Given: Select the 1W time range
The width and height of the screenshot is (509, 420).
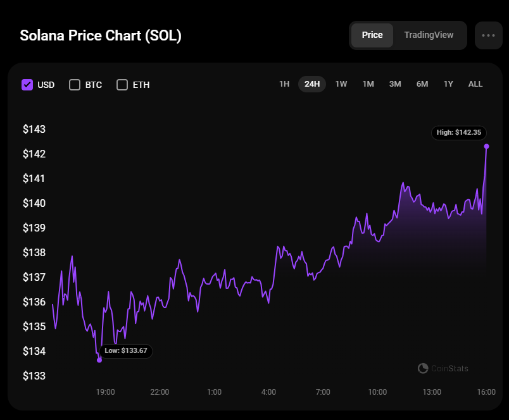Looking at the screenshot, I should (x=341, y=84).
